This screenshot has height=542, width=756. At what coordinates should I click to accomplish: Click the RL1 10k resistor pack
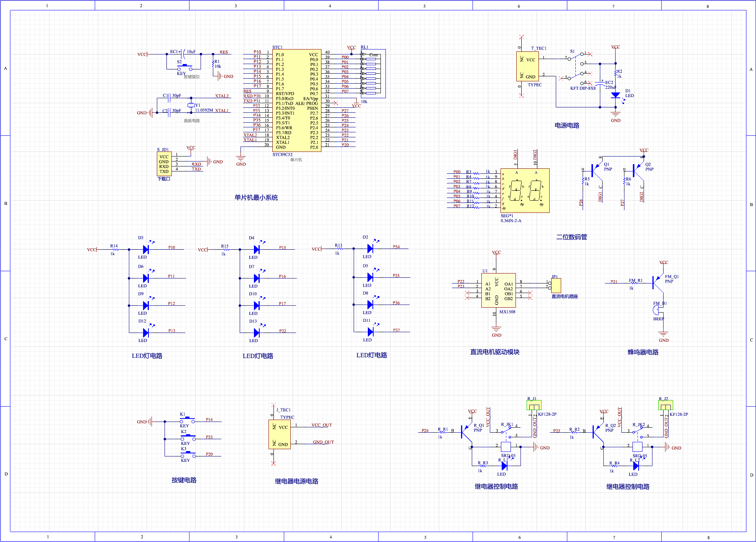373,73
